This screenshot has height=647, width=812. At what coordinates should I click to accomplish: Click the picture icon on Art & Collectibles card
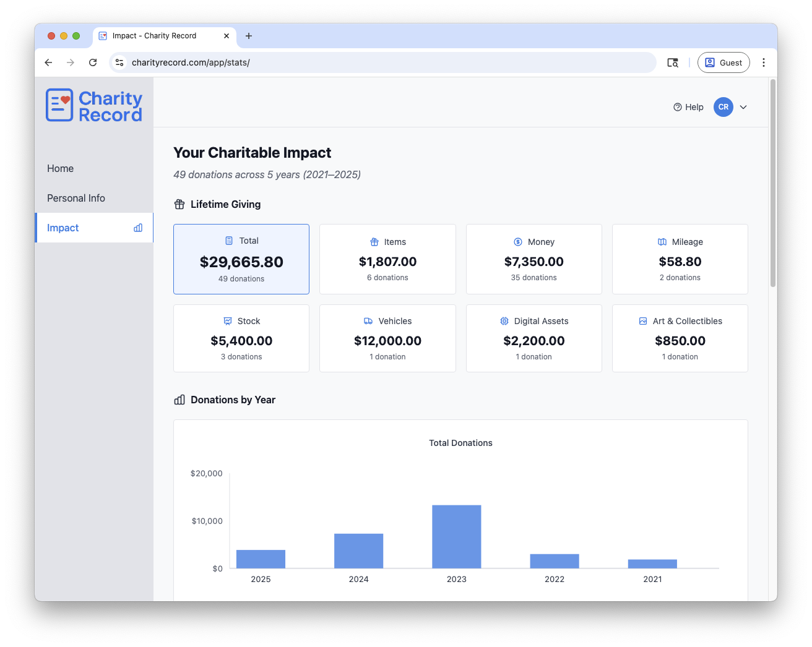pos(643,321)
